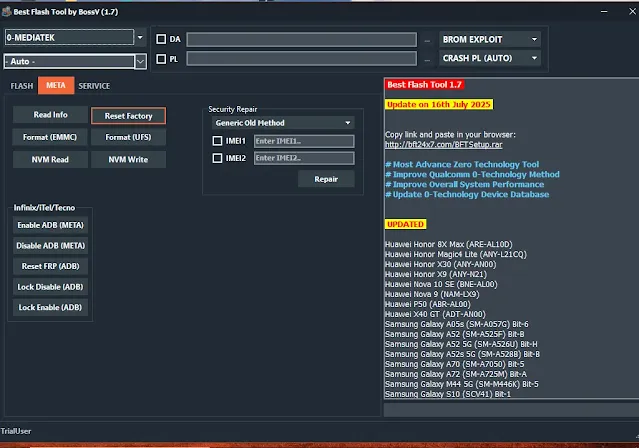Click the Lock Enable (ADB) button

click(x=51, y=307)
